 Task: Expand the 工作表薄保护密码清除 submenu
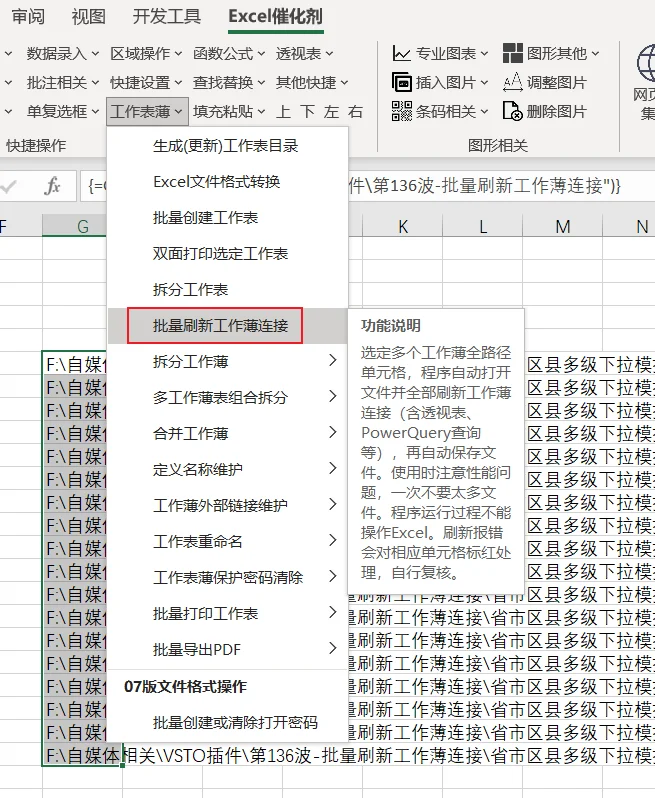[228, 577]
